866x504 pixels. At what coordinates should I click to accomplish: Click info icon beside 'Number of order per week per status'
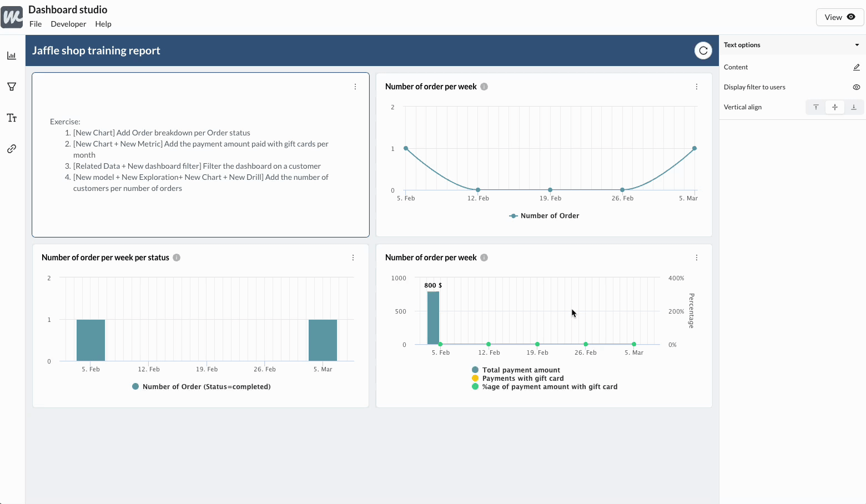[x=177, y=258]
